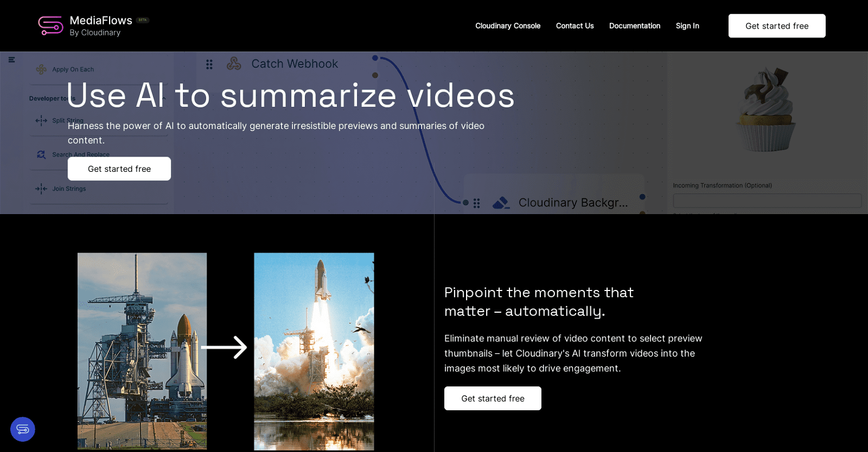Toggle the hamburger menu in background panel
Image resolution: width=868 pixels, height=452 pixels.
click(11, 60)
